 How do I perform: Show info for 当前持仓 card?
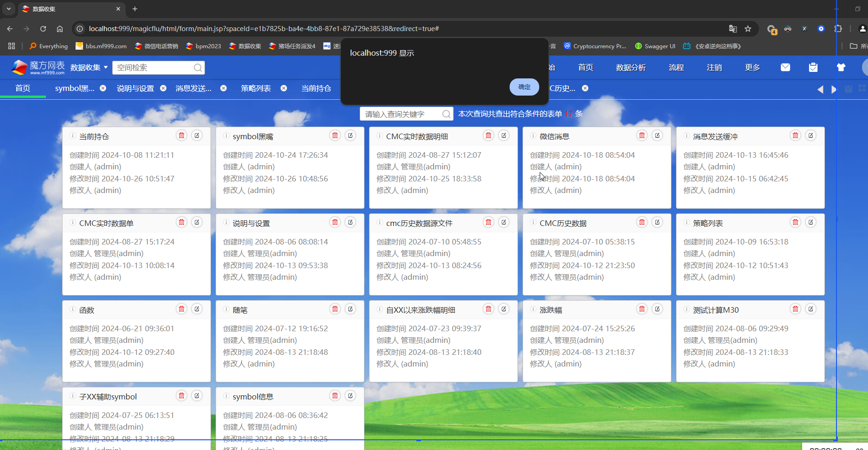(x=73, y=136)
